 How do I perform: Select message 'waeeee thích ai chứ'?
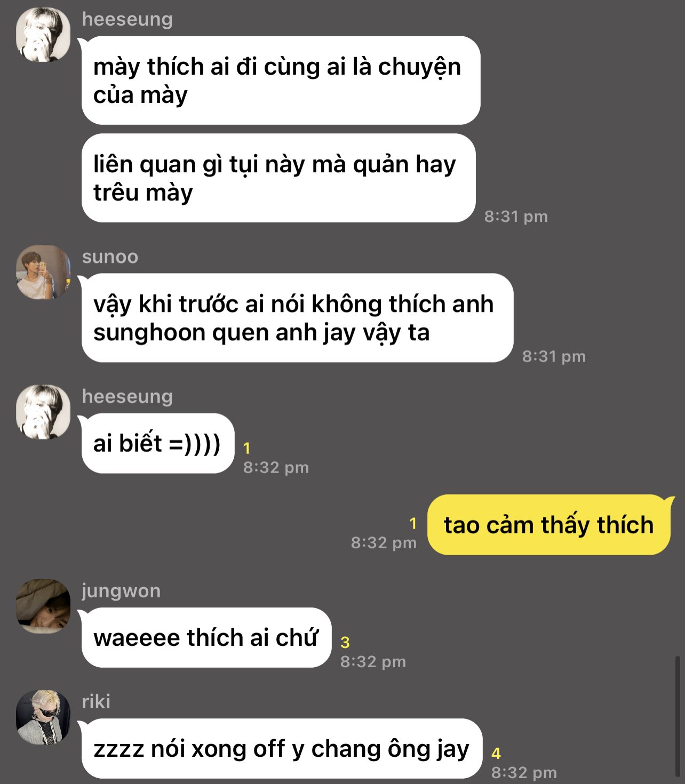[206, 637]
